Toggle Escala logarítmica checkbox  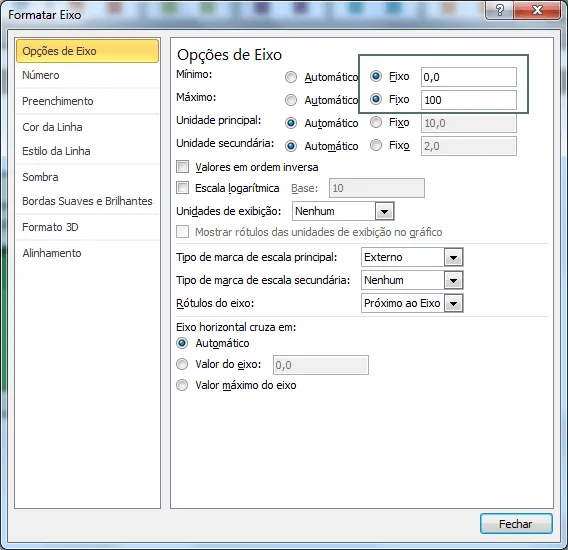pyautogui.click(x=183, y=188)
